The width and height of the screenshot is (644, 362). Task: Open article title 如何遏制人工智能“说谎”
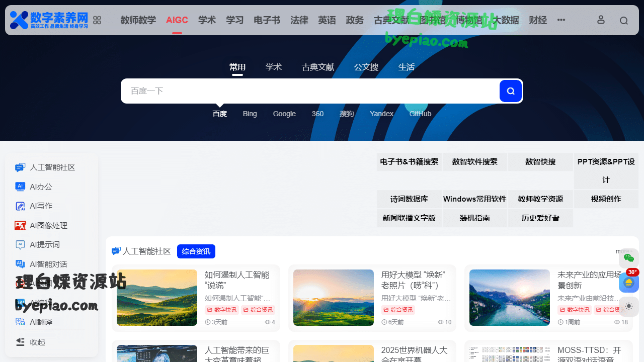point(237,280)
